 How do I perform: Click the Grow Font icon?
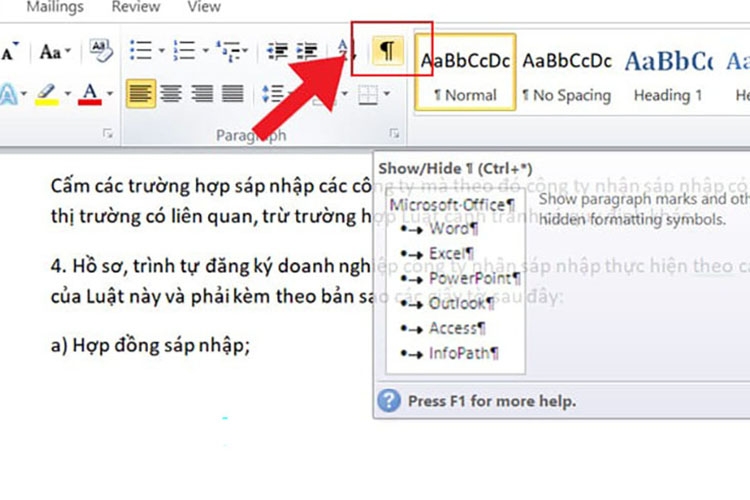point(9,51)
